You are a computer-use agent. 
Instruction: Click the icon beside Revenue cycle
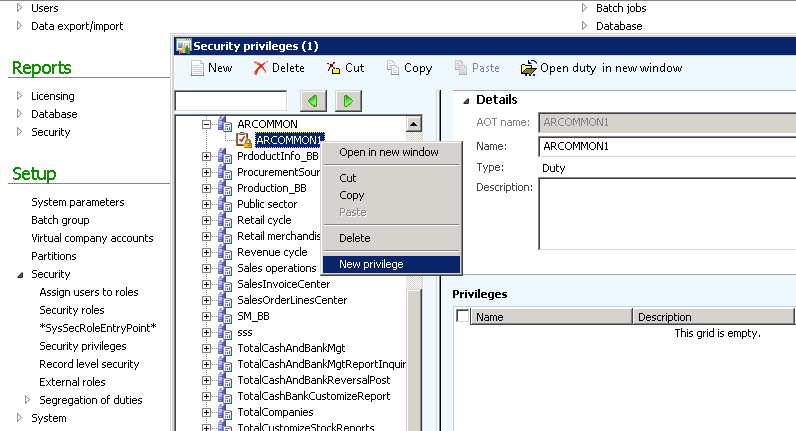(x=225, y=252)
